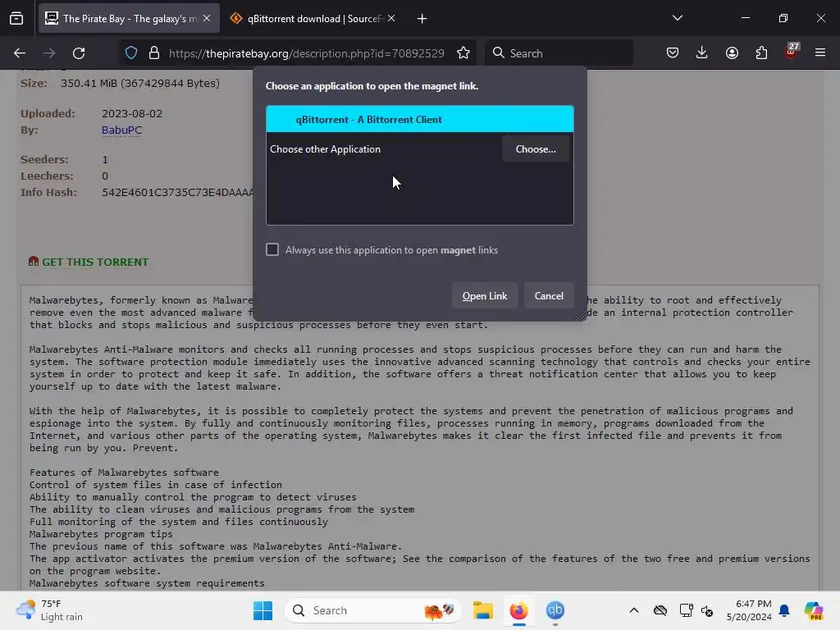Open the recent browsing sidebar icon
Image resolution: width=840 pixels, height=630 pixels.
tap(16, 19)
